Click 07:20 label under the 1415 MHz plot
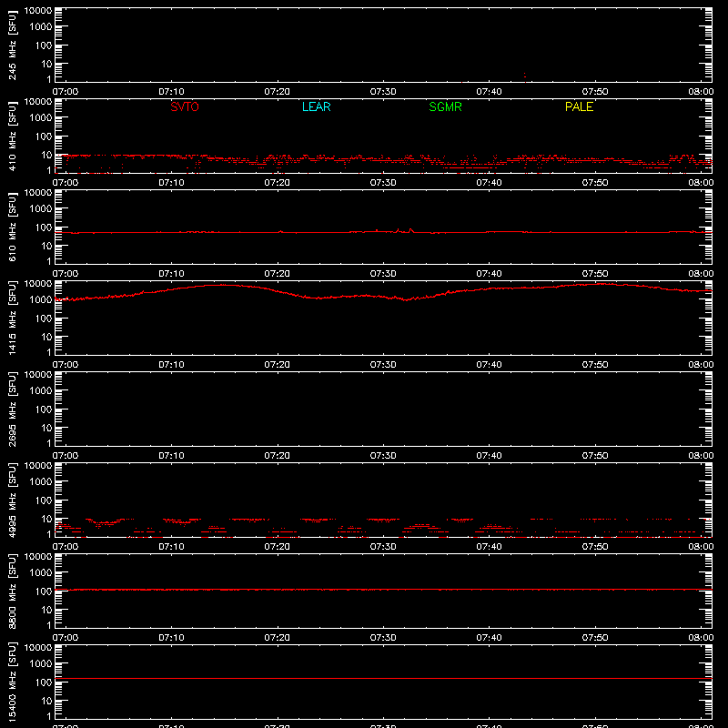 click(x=278, y=365)
